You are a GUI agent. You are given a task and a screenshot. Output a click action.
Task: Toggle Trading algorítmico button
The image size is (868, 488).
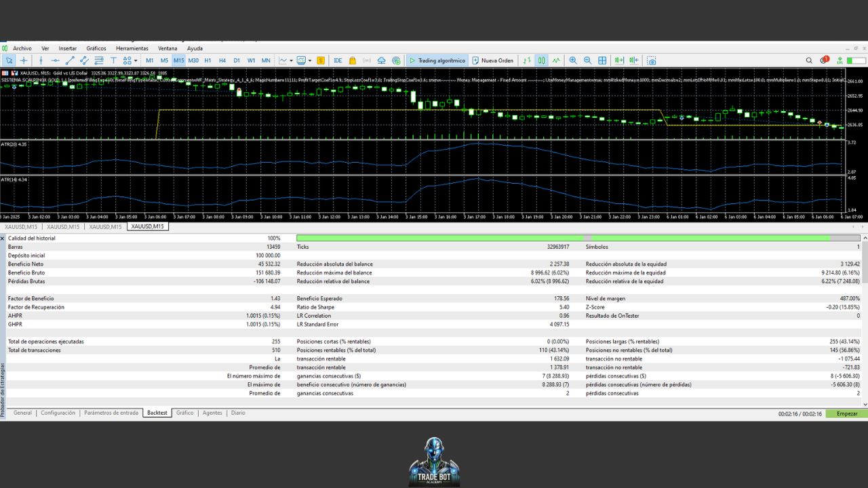(437, 60)
